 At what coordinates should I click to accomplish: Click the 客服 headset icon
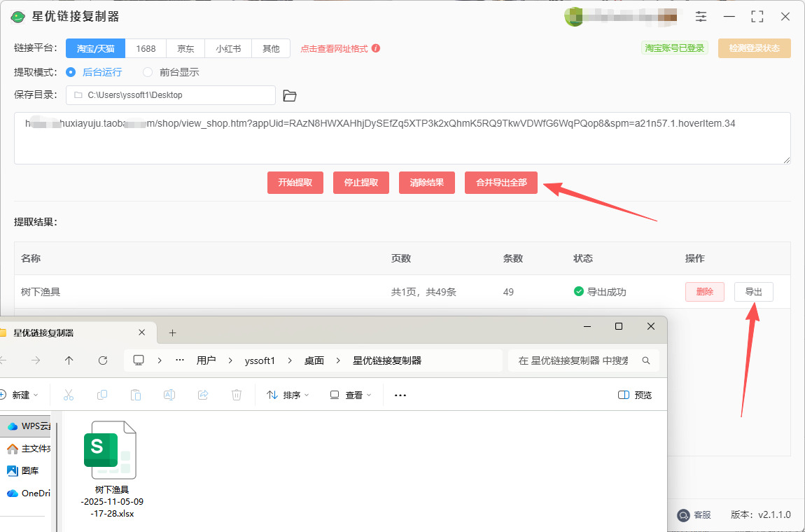(682, 514)
